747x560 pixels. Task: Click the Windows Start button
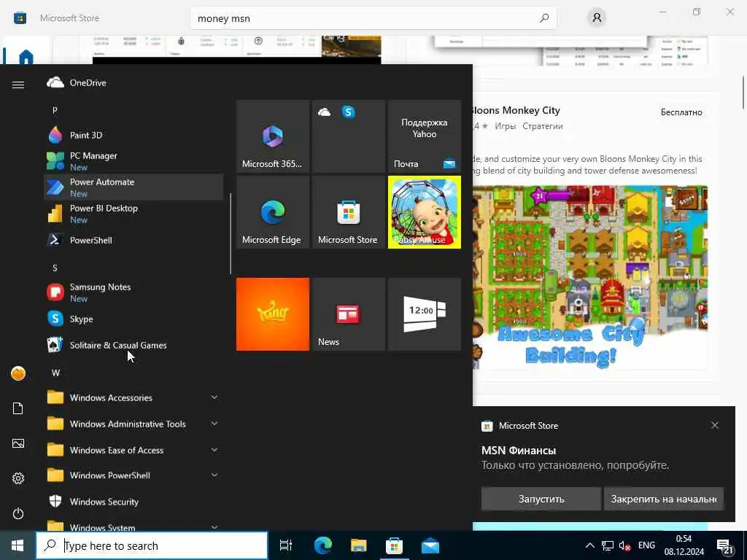pos(18,545)
